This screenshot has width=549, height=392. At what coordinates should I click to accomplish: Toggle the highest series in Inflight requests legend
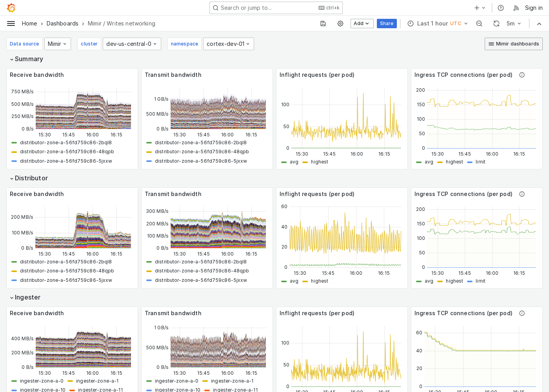coord(318,162)
